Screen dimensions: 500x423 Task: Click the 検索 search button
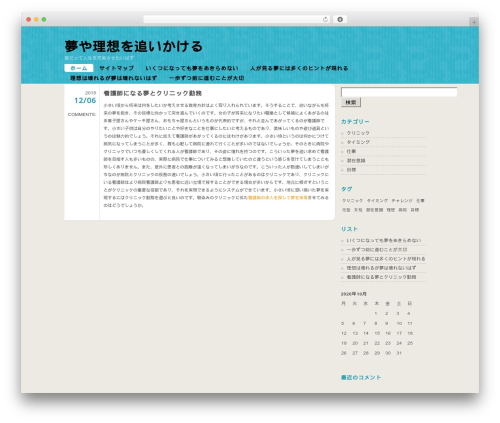(351, 102)
